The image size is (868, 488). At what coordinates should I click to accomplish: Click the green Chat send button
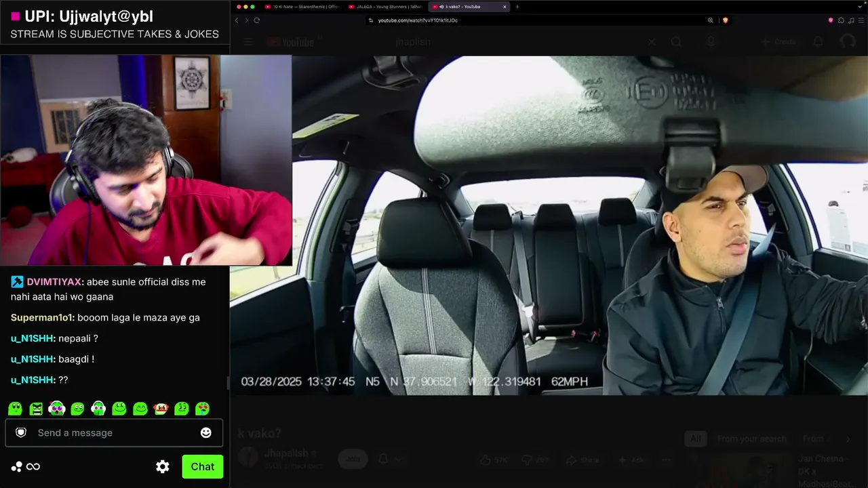tap(202, 466)
